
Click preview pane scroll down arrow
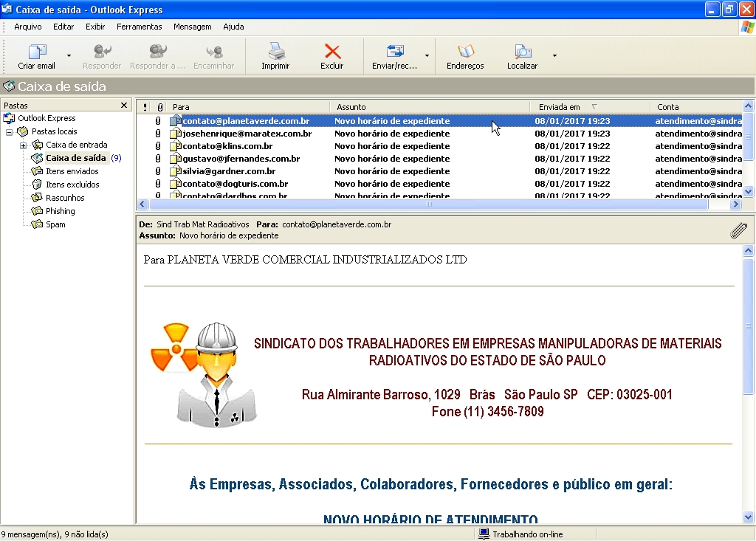[749, 517]
